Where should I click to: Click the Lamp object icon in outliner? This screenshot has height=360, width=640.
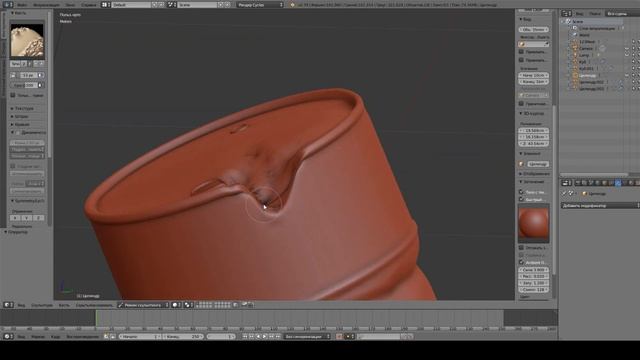pyautogui.click(x=574, y=55)
